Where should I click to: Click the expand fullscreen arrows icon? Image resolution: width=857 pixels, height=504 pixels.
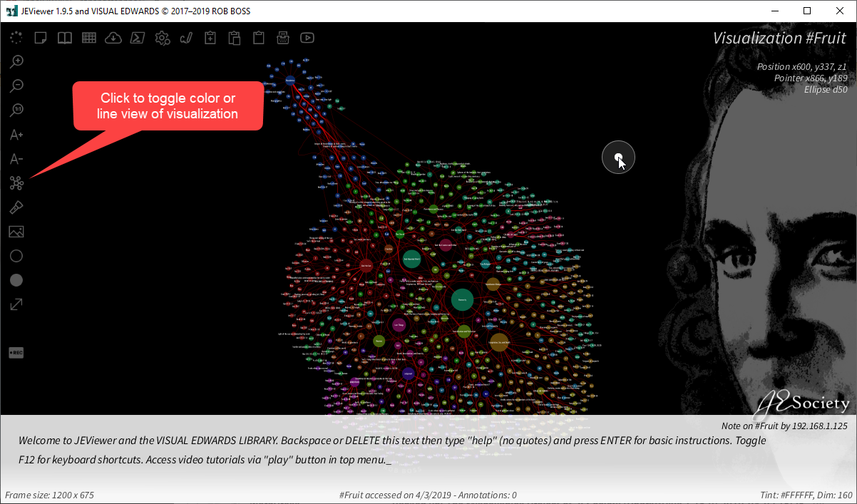pos(16,304)
